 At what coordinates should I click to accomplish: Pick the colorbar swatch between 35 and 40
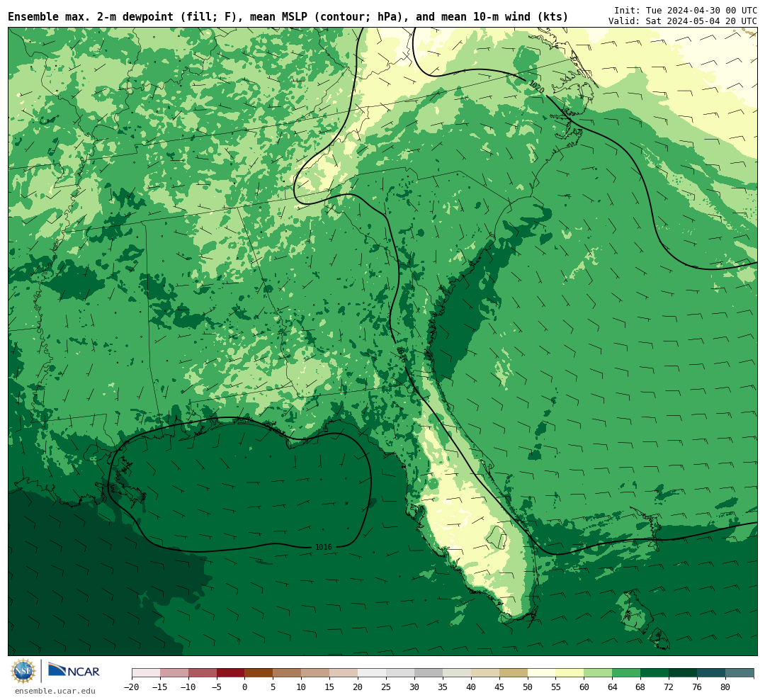tap(457, 673)
